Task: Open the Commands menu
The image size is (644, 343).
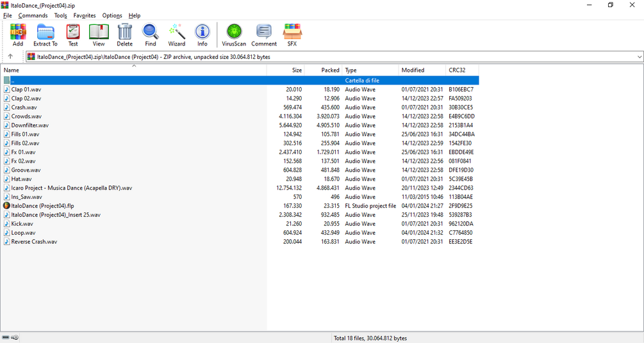Action: (33, 15)
